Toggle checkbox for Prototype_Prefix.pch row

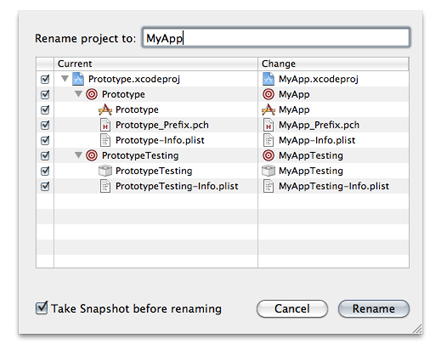pyautogui.click(x=45, y=125)
